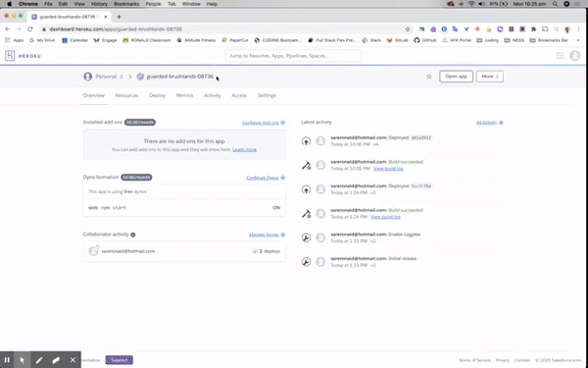Close the guarded-brushlands tab
The width and height of the screenshot is (588, 368).
point(106,17)
